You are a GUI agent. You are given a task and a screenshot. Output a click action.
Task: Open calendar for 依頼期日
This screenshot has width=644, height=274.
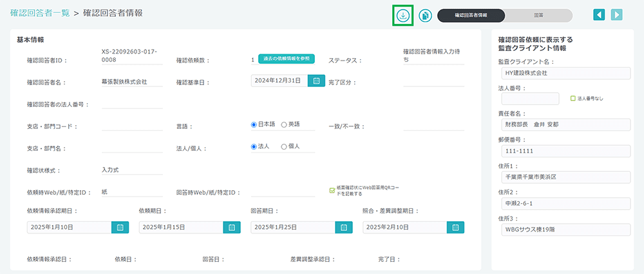pos(232,227)
